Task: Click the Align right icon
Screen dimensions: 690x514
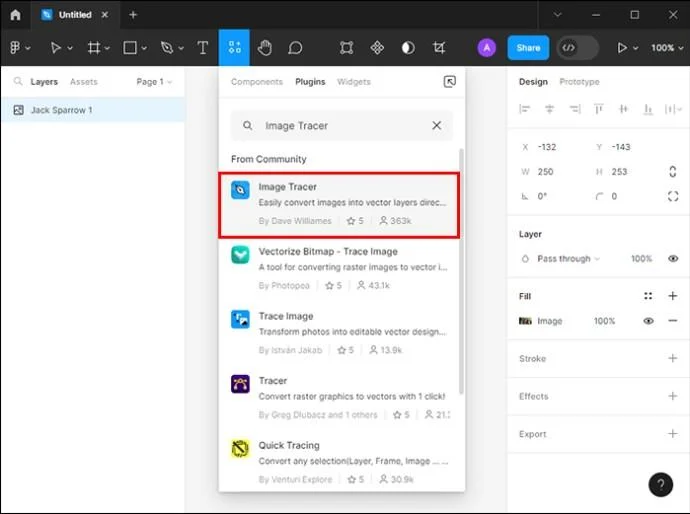Action: 574,109
